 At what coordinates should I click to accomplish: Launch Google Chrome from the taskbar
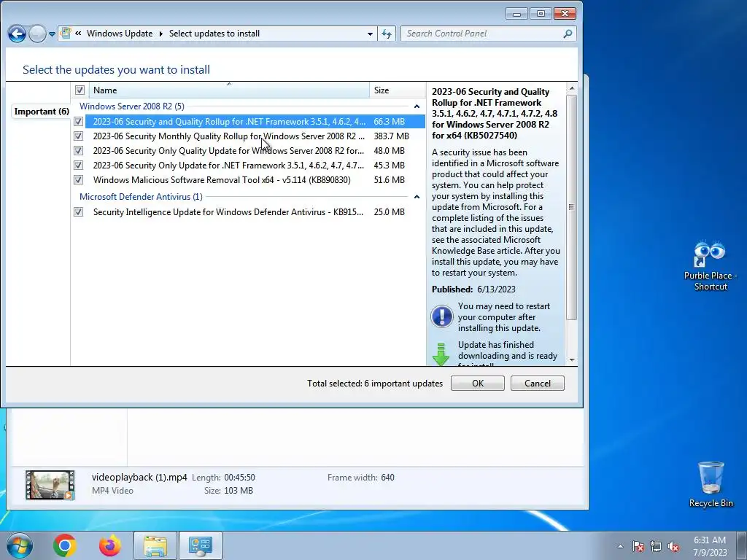tap(65, 545)
